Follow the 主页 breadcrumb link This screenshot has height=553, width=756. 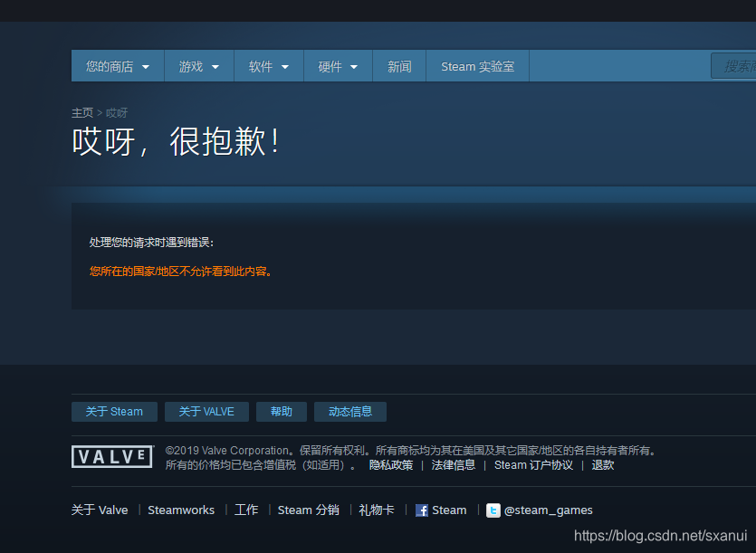[x=82, y=113]
